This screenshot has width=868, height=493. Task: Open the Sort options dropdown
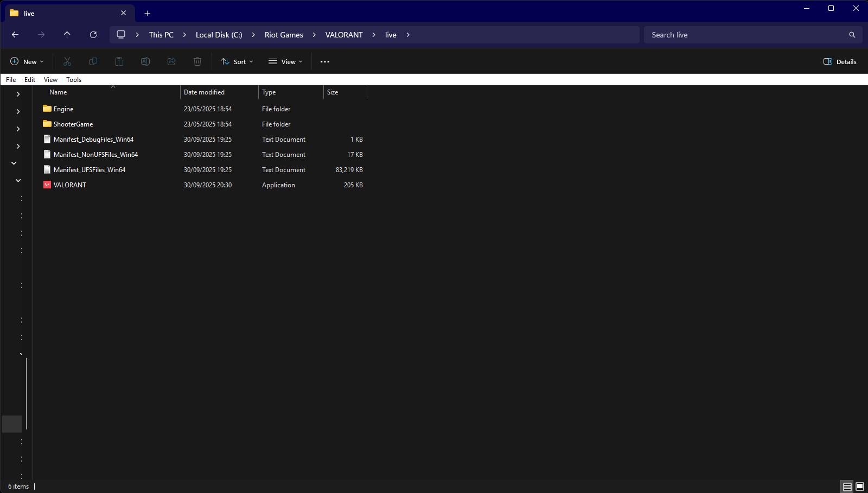click(x=237, y=62)
